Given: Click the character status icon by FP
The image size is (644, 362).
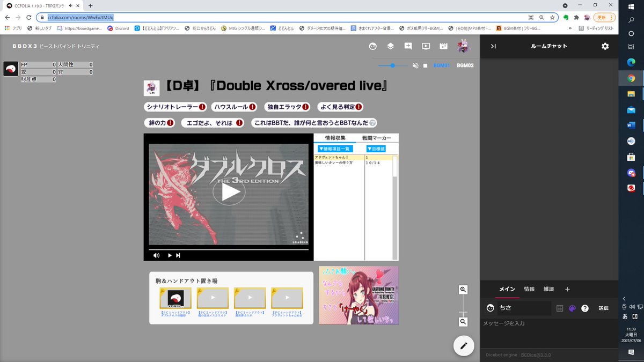Looking at the screenshot, I should (x=11, y=69).
